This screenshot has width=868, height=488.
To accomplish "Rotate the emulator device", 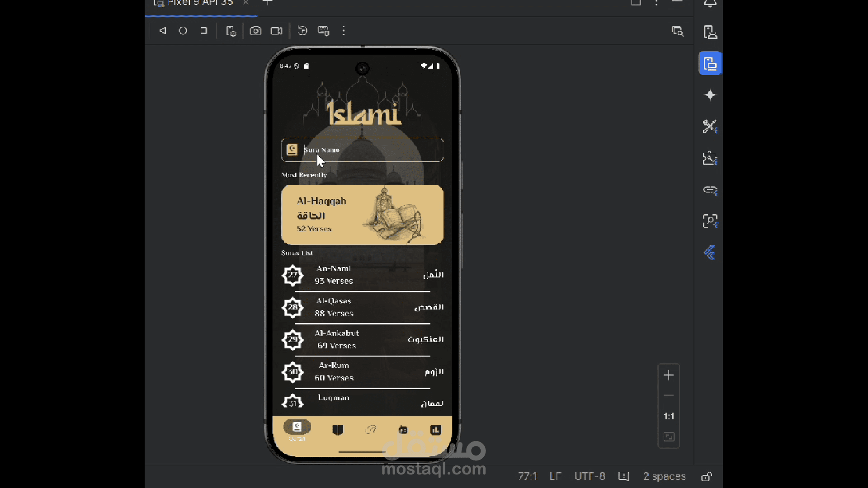I will (x=302, y=31).
